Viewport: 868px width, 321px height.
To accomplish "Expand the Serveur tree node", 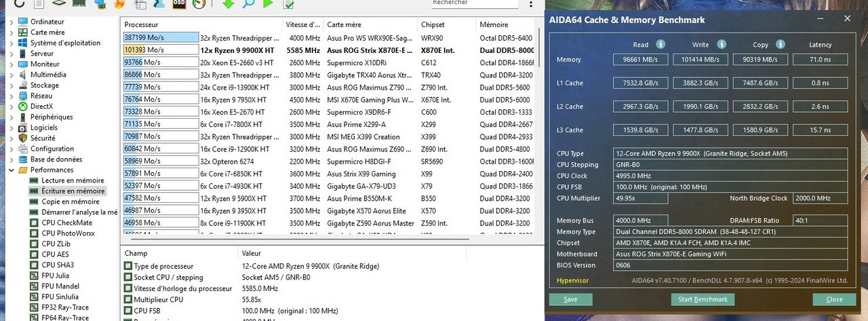I will (12, 54).
